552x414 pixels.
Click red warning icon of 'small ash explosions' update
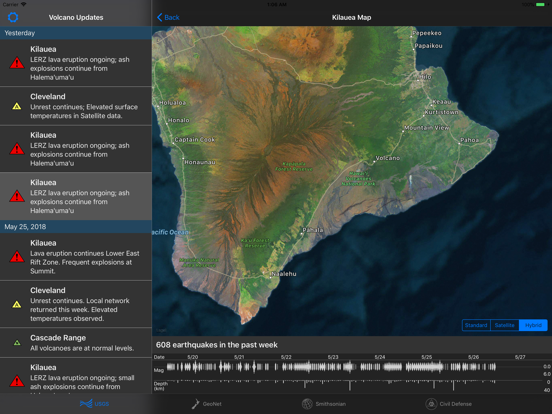pos(17,381)
